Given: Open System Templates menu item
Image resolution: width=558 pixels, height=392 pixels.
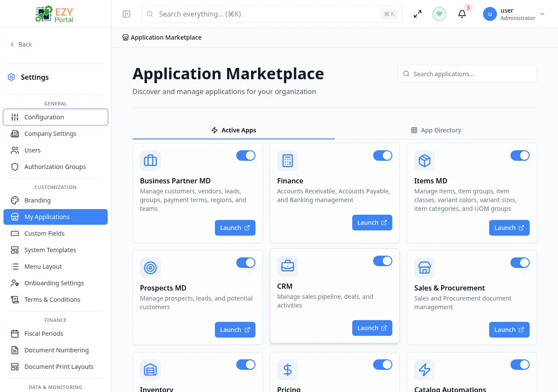Looking at the screenshot, I should point(55,250).
